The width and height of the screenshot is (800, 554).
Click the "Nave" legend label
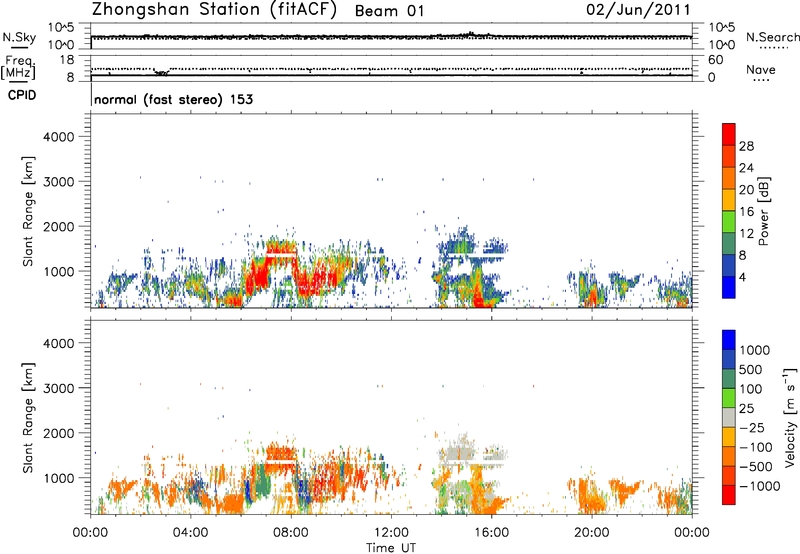(761, 69)
